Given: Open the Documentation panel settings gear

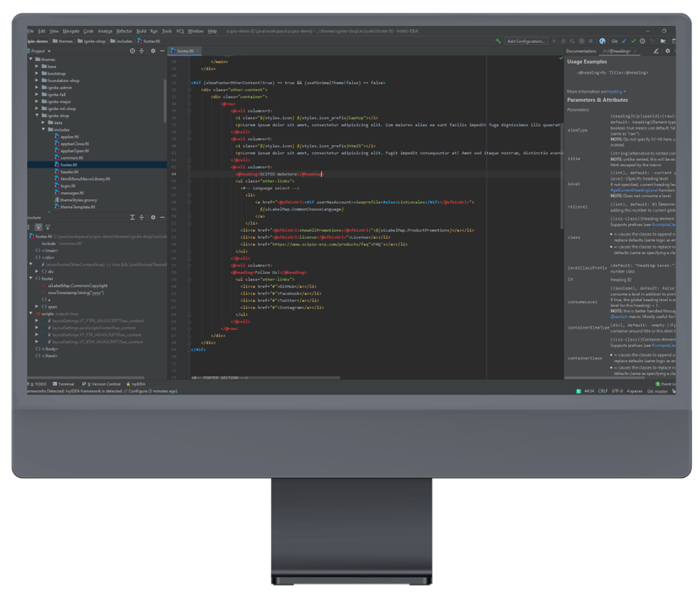Looking at the screenshot, I should tap(668, 51).
